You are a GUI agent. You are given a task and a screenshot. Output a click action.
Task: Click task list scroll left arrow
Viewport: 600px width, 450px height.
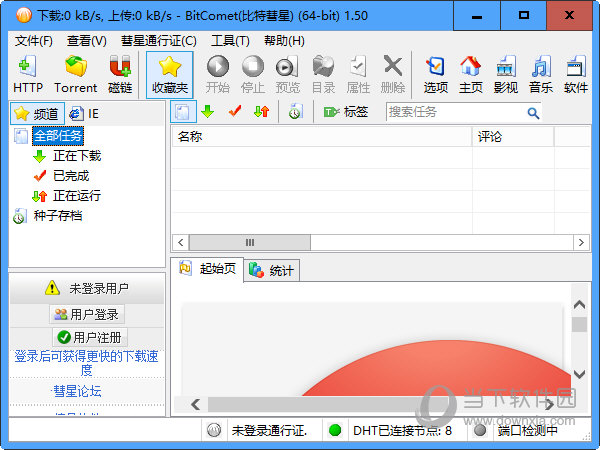[181, 243]
